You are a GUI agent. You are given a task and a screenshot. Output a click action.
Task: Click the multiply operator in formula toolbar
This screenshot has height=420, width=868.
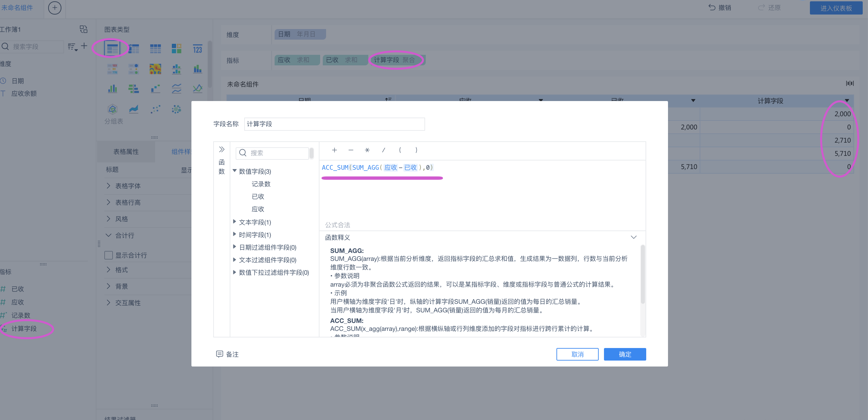[367, 150]
